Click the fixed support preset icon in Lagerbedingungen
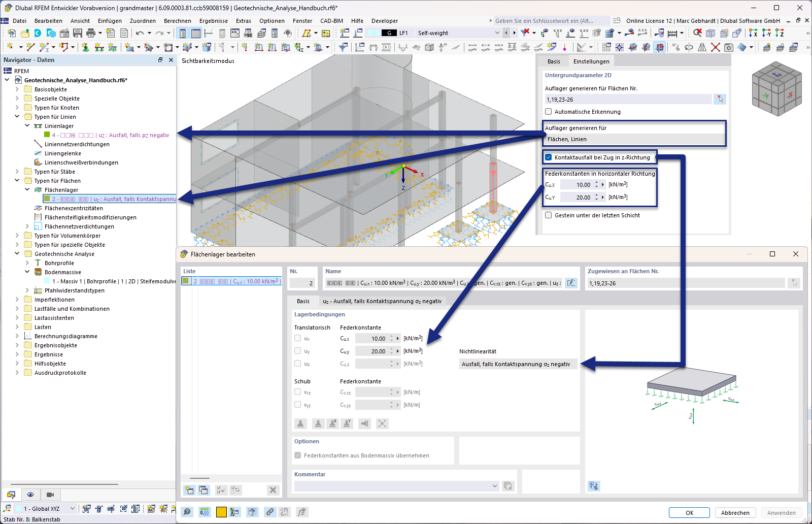The image size is (812, 524). pos(301,423)
